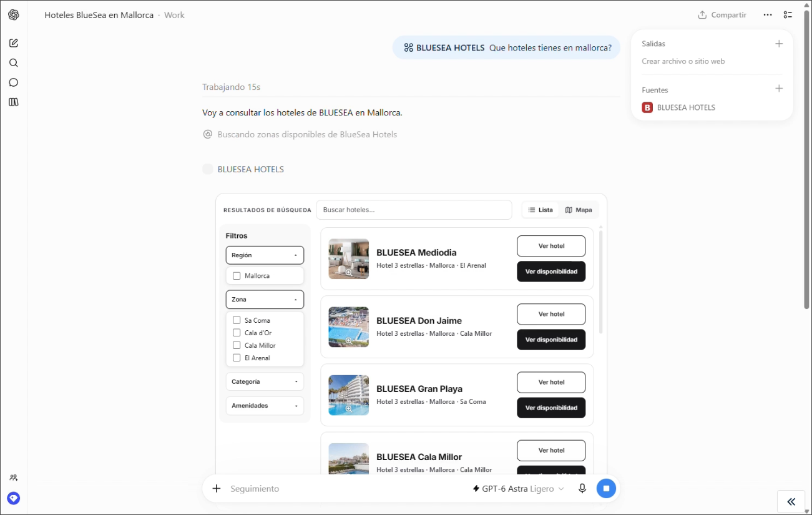
Task: Collapse the Región filter dropdown
Action: pos(265,255)
